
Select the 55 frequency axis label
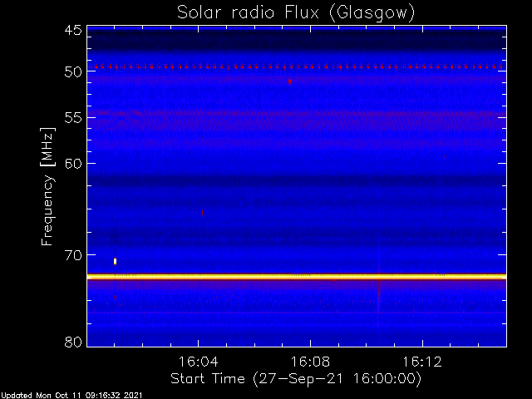pos(73,118)
